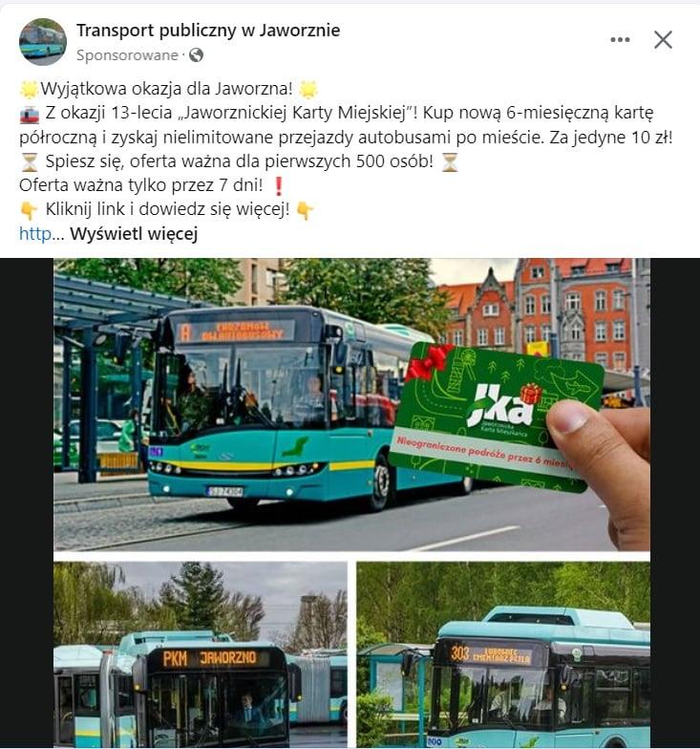Open the three-dot post options menu
700x749 pixels.
620,40
